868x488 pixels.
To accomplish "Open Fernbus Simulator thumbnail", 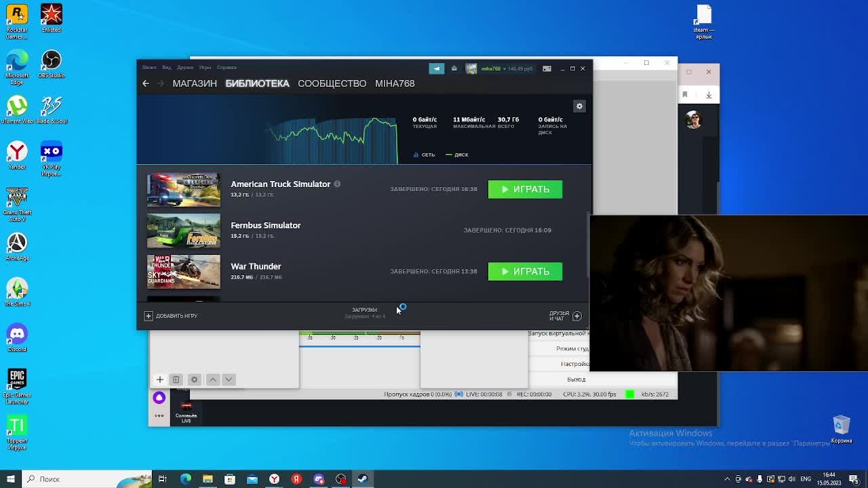I will tap(184, 230).
